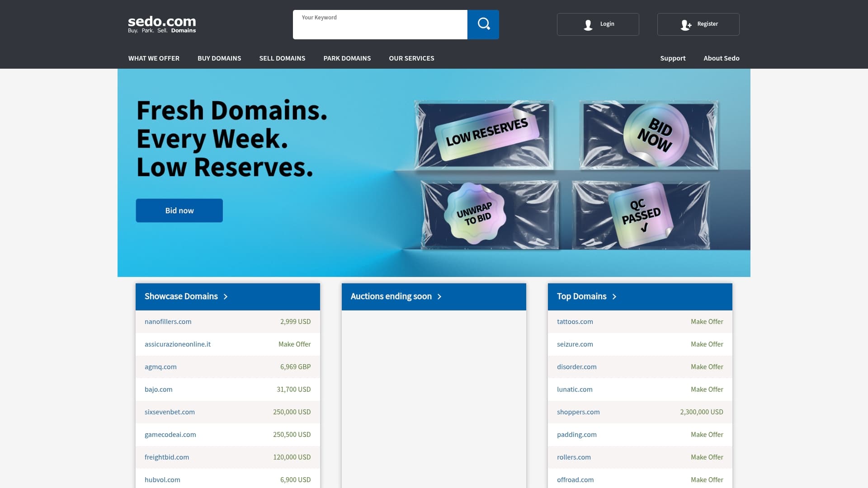Image resolution: width=868 pixels, height=488 pixels.
Task: Open seizure.com listing
Action: 575,344
